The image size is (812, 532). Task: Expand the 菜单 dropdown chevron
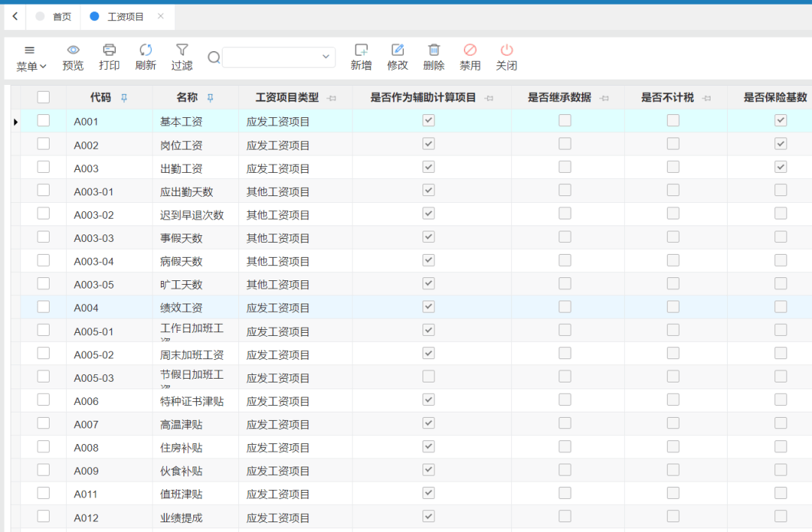coord(44,66)
